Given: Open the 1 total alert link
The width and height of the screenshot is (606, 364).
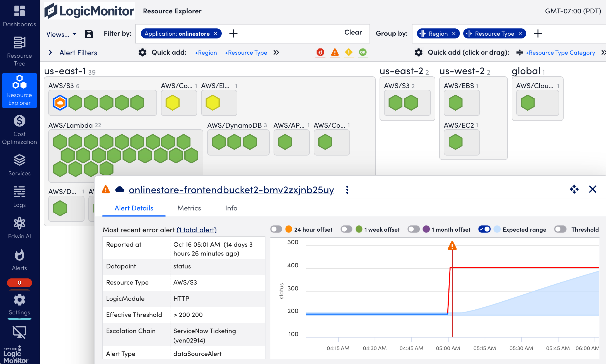Looking at the screenshot, I should coord(197,230).
